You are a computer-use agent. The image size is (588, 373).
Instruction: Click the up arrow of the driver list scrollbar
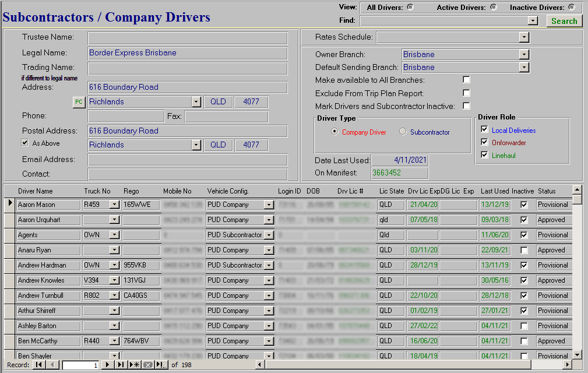[x=577, y=189]
